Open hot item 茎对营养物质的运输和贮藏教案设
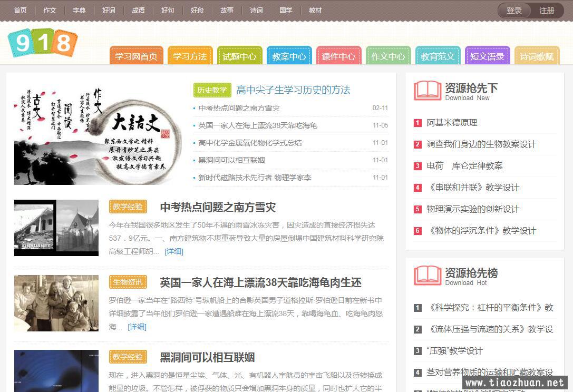 coord(490,373)
